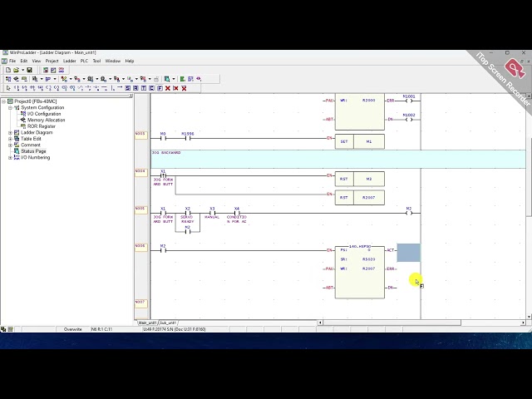Screen dimensions: 532x399
Task: Select the arrow cursor selection tool
Action: coord(8,88)
